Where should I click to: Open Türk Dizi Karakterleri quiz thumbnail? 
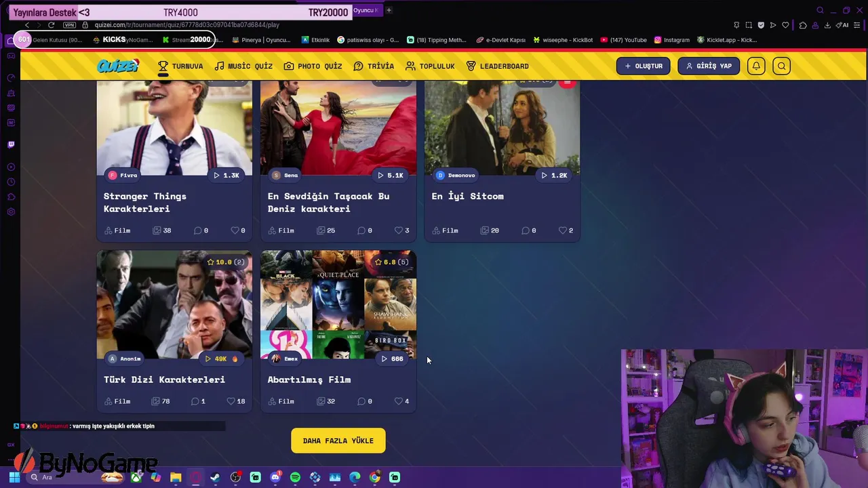click(174, 305)
